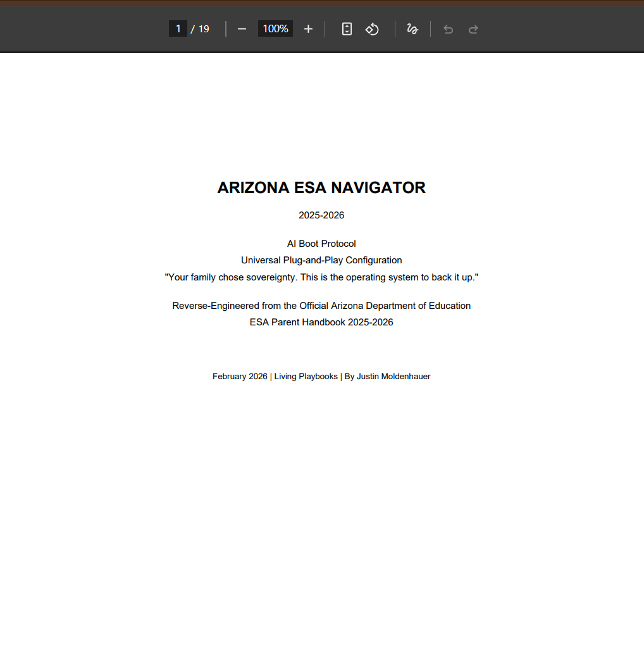
Task: Click 'Universal Plug-and-Play Configuration' text
Action: pos(321,260)
